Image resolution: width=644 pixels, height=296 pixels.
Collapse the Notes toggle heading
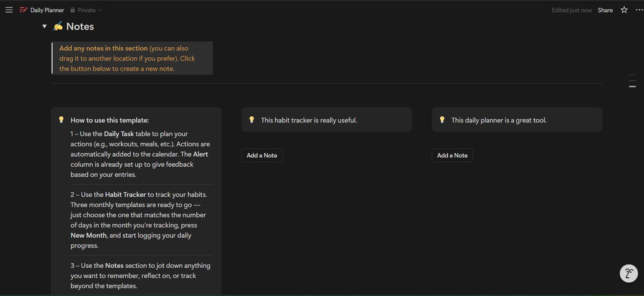click(x=44, y=27)
